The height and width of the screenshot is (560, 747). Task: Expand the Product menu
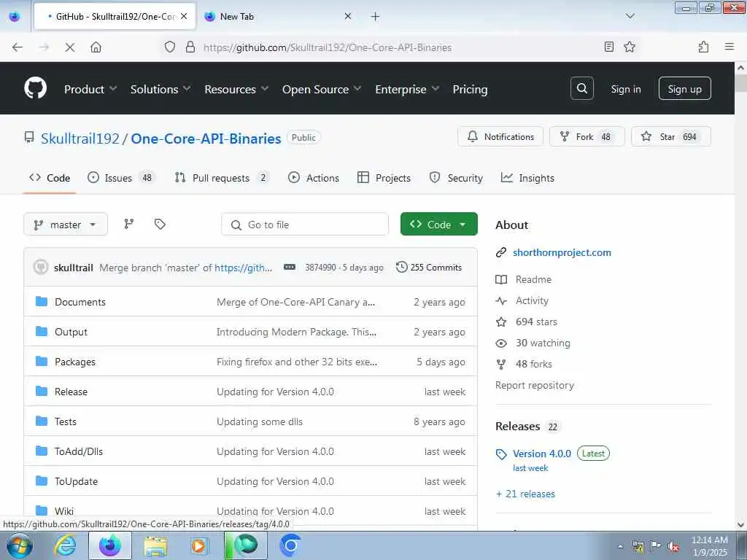(90, 89)
